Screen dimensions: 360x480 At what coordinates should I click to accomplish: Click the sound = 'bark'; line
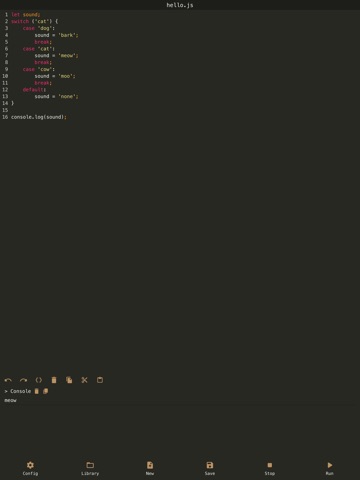pos(56,35)
